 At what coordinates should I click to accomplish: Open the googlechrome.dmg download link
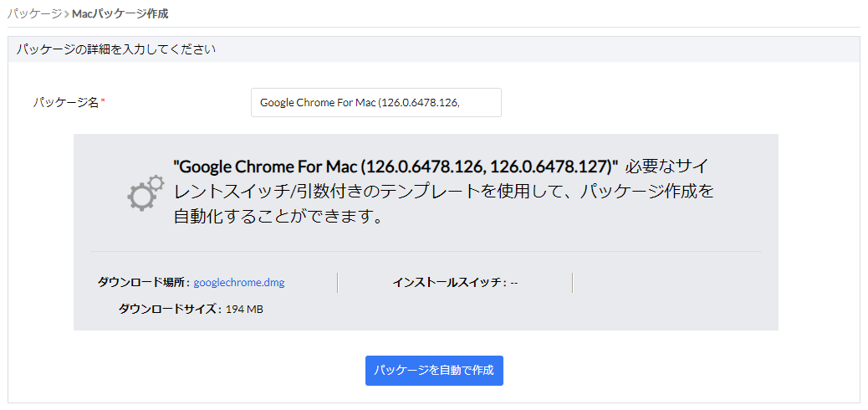[239, 283]
